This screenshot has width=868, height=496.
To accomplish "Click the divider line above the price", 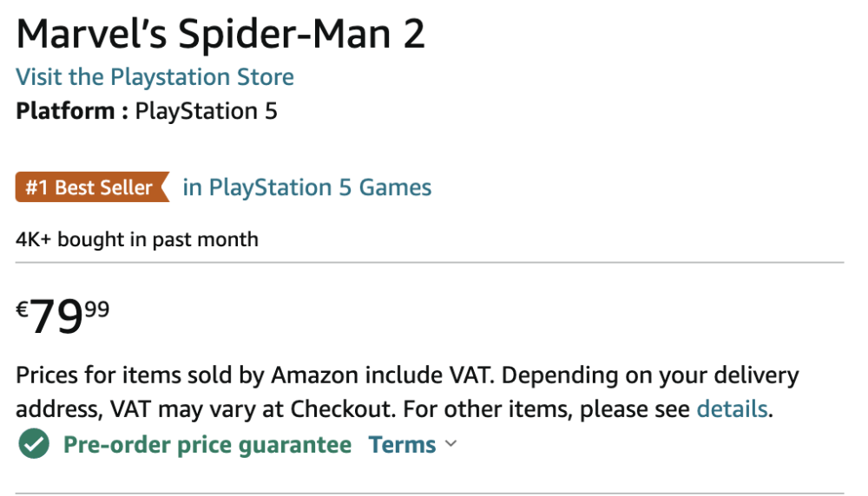I will tap(429, 262).
